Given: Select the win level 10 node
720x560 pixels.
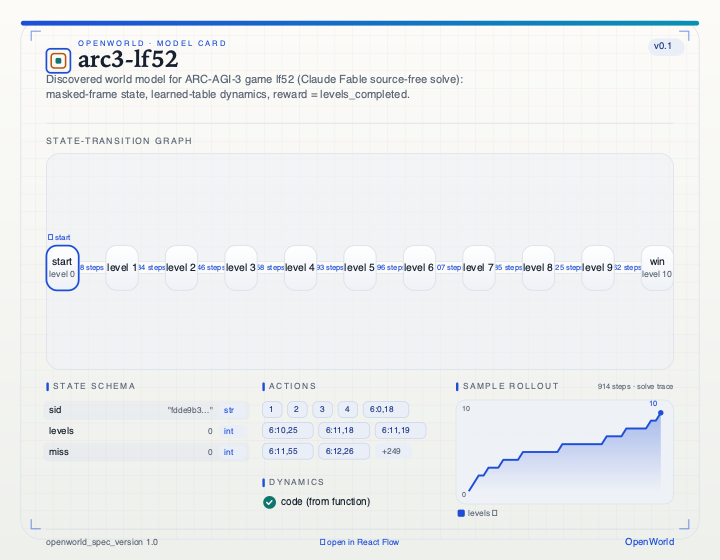Looking at the screenshot, I should pyautogui.click(x=657, y=268).
